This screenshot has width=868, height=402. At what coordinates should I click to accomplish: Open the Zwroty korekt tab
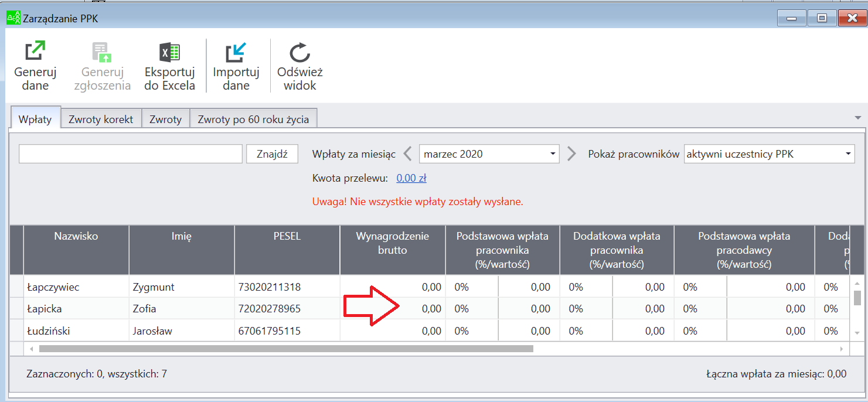101,120
